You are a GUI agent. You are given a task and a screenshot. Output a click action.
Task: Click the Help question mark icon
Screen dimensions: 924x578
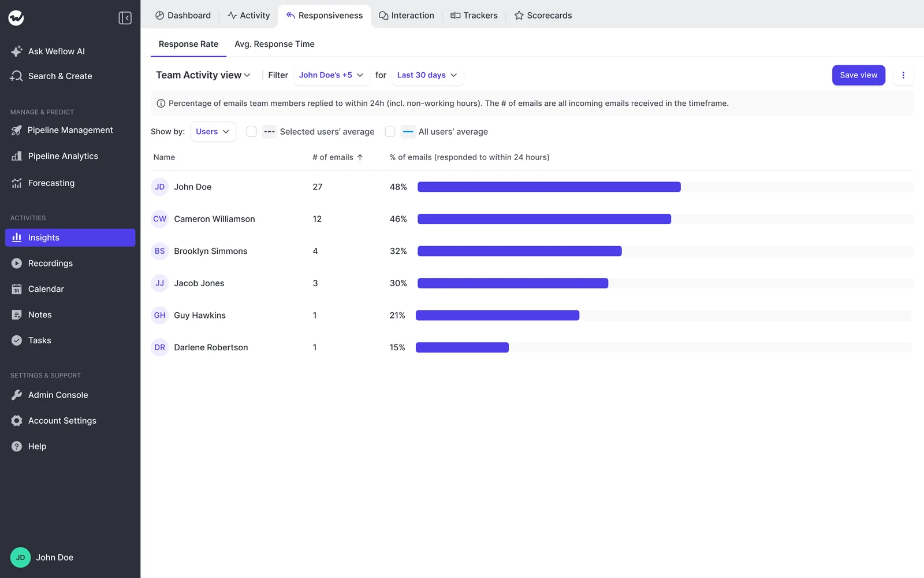(17, 446)
